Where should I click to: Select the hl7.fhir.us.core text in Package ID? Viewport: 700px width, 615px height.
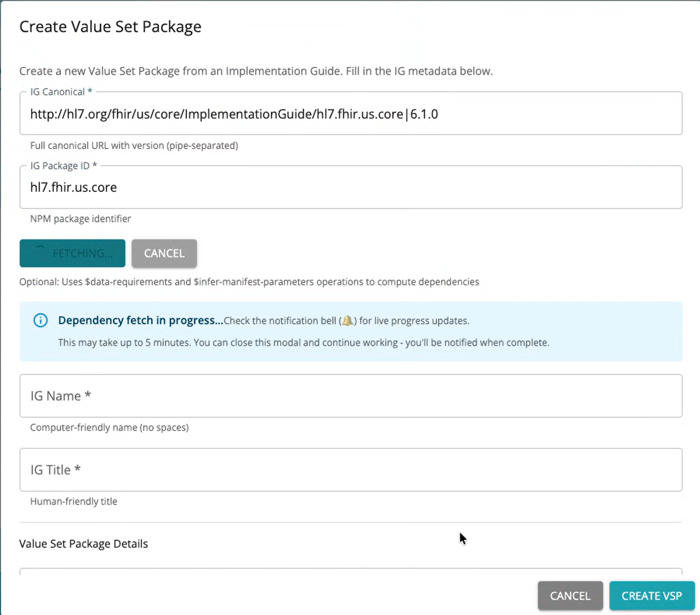click(x=73, y=187)
